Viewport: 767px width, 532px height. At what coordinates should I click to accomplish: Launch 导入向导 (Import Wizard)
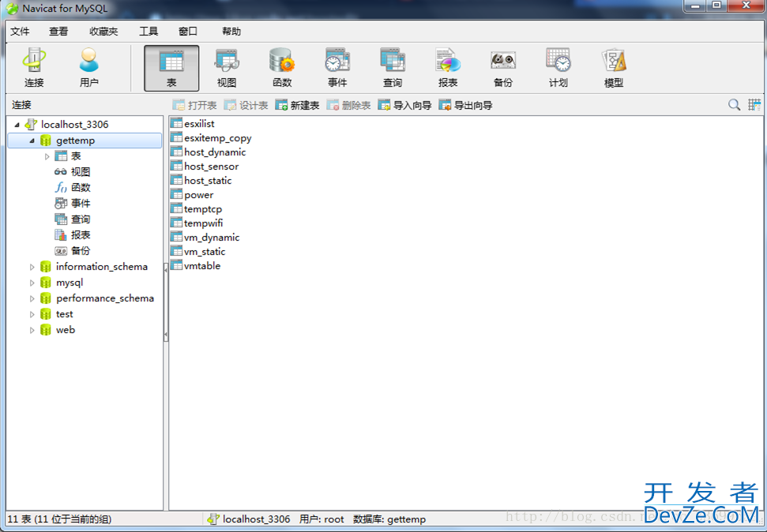click(405, 105)
